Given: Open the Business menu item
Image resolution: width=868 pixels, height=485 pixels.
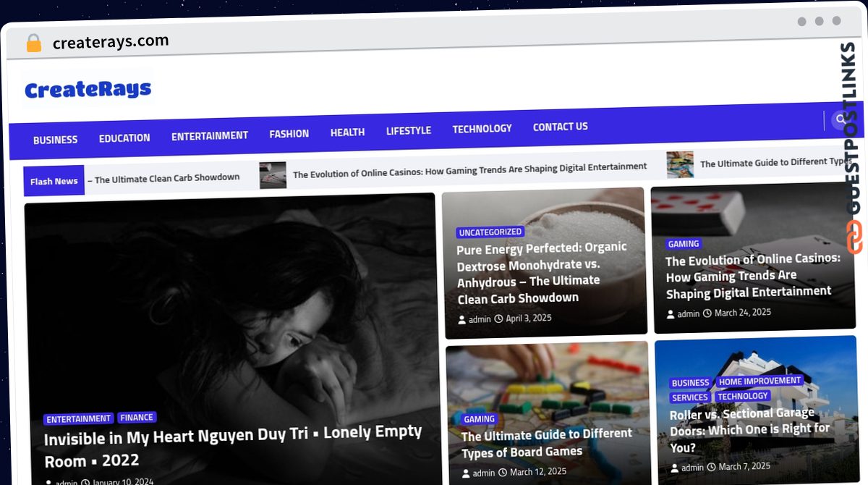Looking at the screenshot, I should point(55,140).
